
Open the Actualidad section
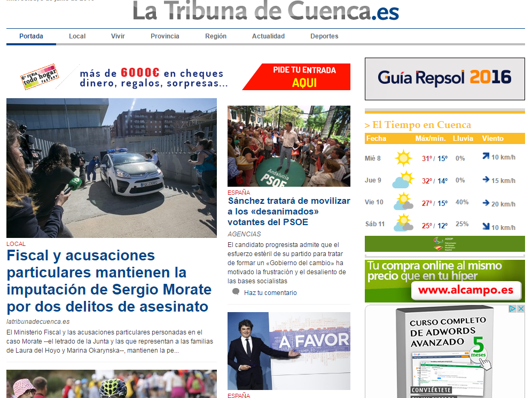click(268, 36)
